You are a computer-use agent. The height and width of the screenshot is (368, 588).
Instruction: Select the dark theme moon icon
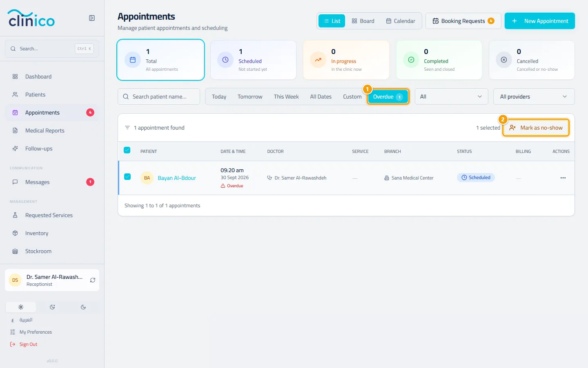83,307
